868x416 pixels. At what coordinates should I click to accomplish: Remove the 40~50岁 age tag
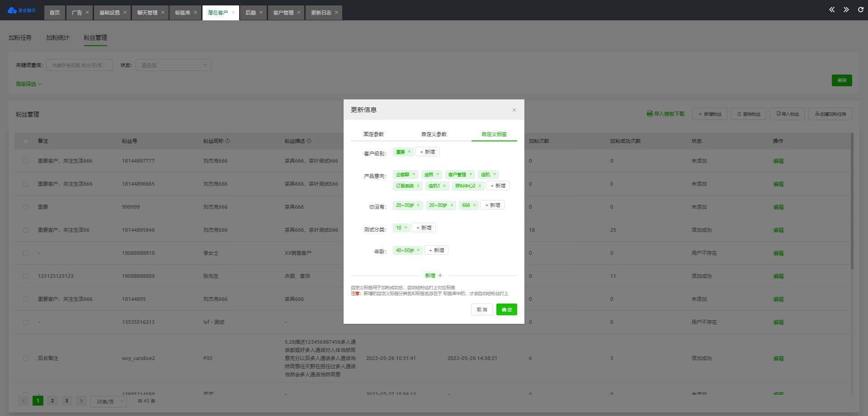pyautogui.click(x=418, y=250)
